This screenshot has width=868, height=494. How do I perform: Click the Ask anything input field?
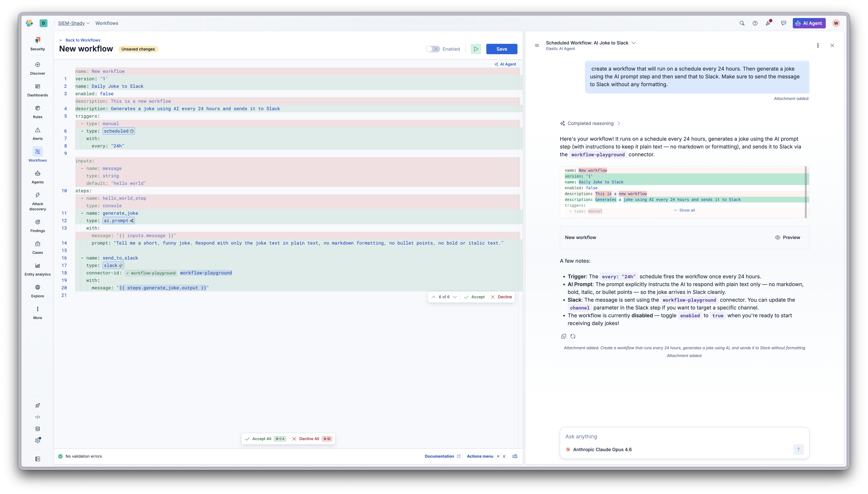coord(684,436)
